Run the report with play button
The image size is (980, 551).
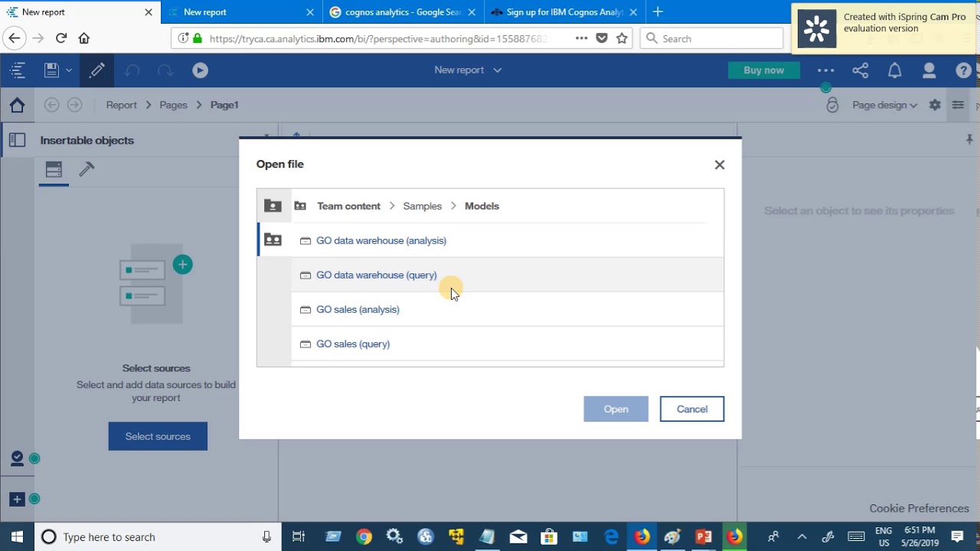point(200,70)
